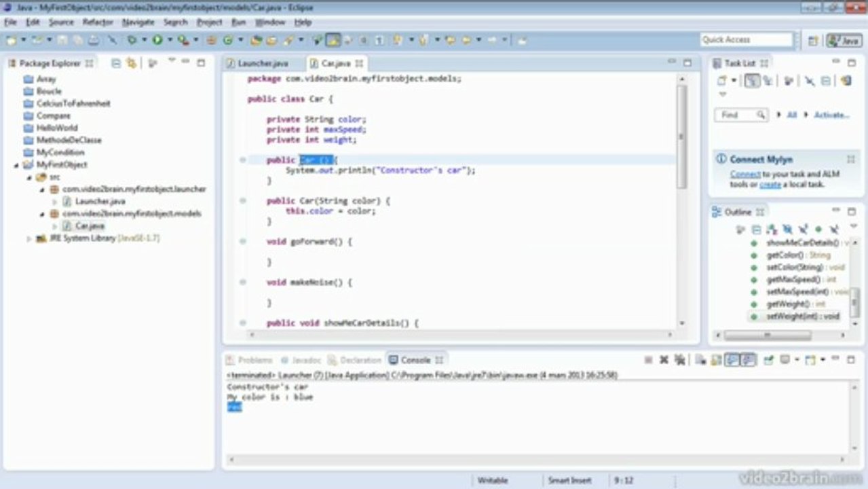The image size is (868, 489).
Task: Click the editor vertical scrollbar
Action: [x=682, y=138]
